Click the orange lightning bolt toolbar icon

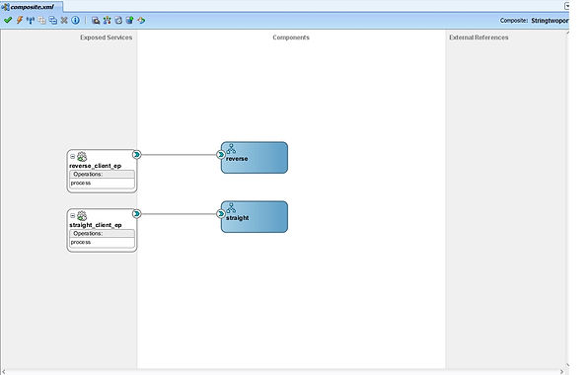pos(20,21)
